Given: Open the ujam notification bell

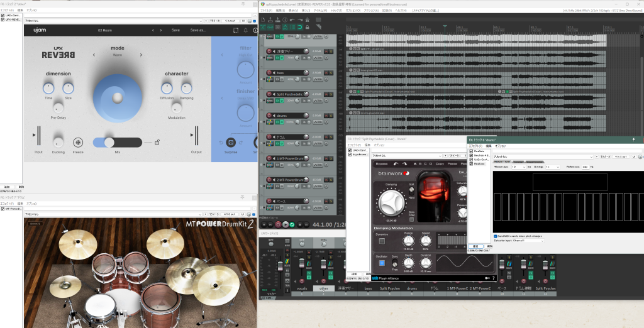Looking at the screenshot, I should pos(246,30).
